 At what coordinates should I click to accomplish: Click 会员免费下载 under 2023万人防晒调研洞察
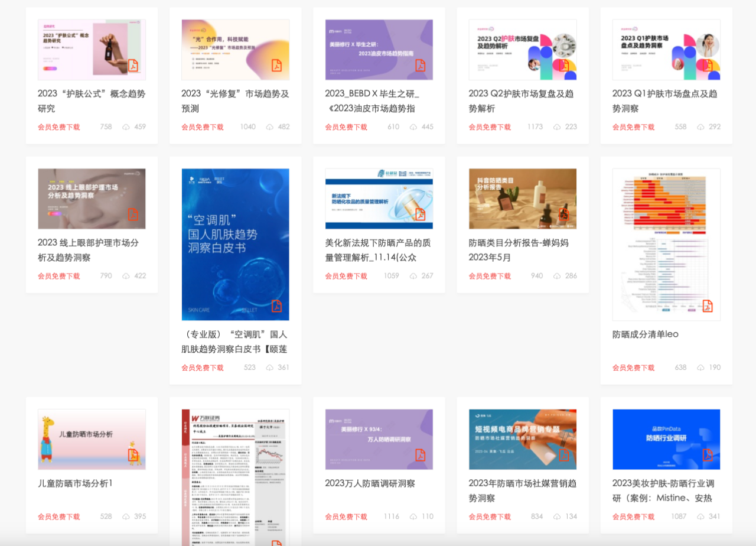point(346,516)
